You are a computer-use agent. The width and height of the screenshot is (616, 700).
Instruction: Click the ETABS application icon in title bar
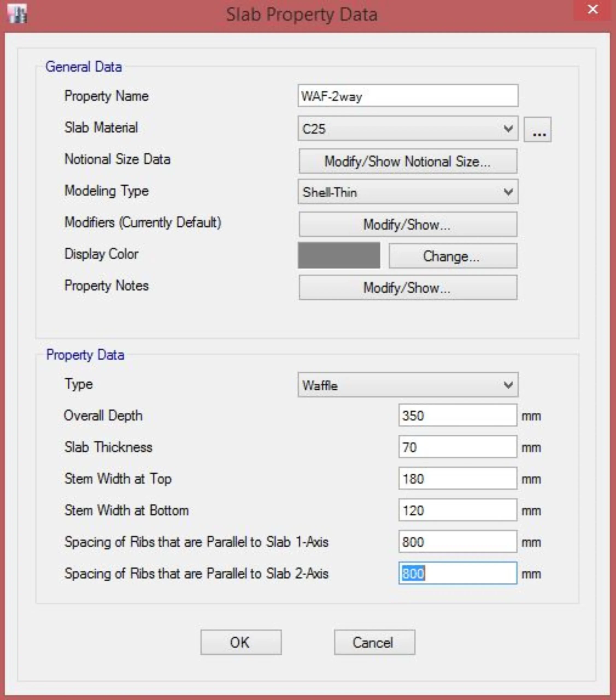17,14
